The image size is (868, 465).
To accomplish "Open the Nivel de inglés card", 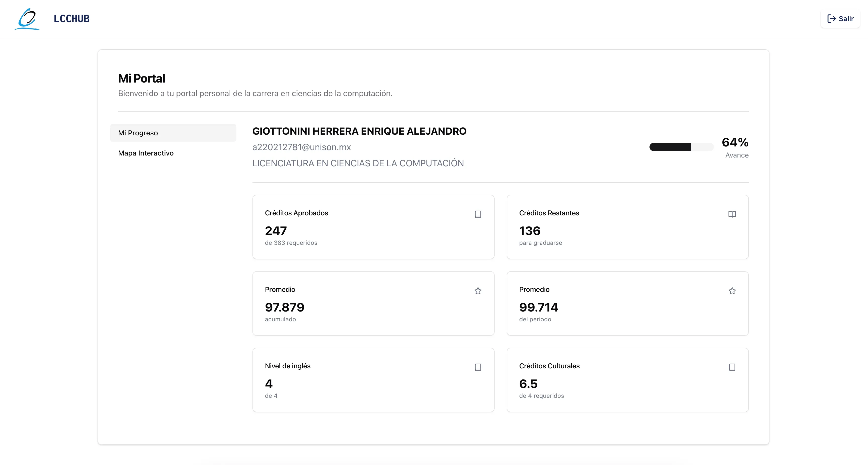I will (373, 380).
